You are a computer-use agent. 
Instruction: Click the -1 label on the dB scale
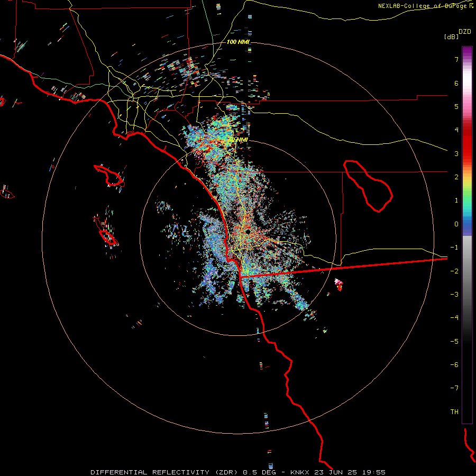(454, 248)
